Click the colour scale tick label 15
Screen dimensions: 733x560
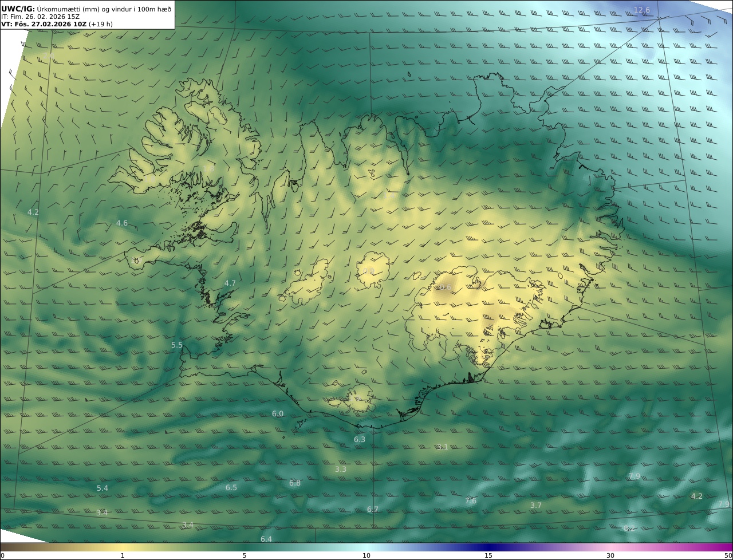point(488,555)
